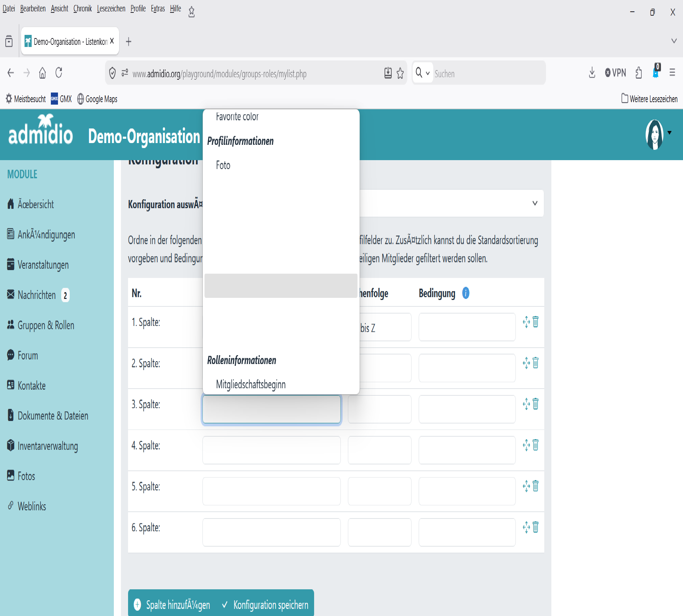Click the browser downloads icon
683x616 pixels.
tap(592, 73)
